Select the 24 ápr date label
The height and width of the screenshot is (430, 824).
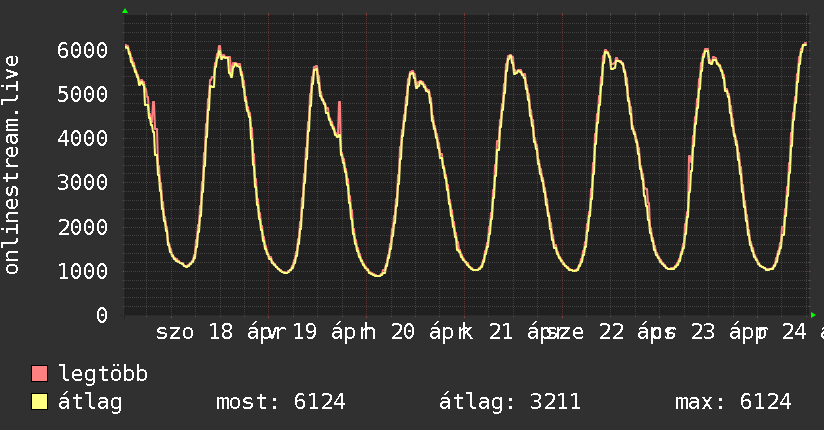(800, 333)
